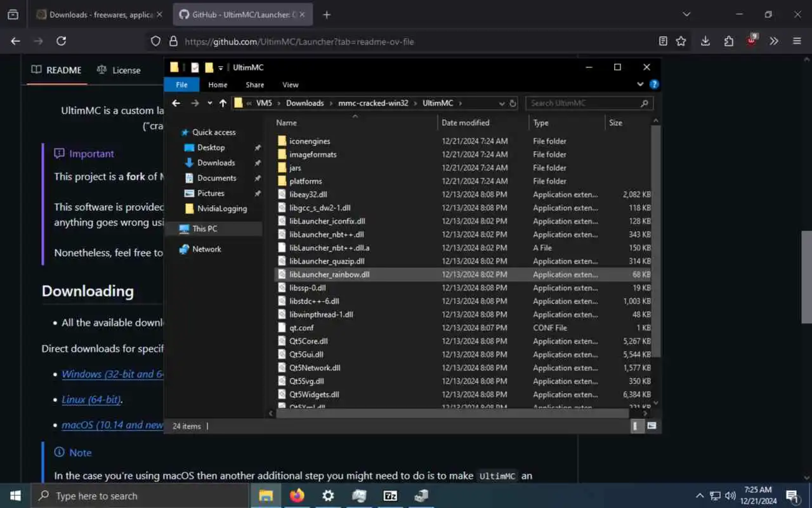Viewport: 812px width, 508px height.
Task: Open the Windows download link
Action: (x=112, y=374)
